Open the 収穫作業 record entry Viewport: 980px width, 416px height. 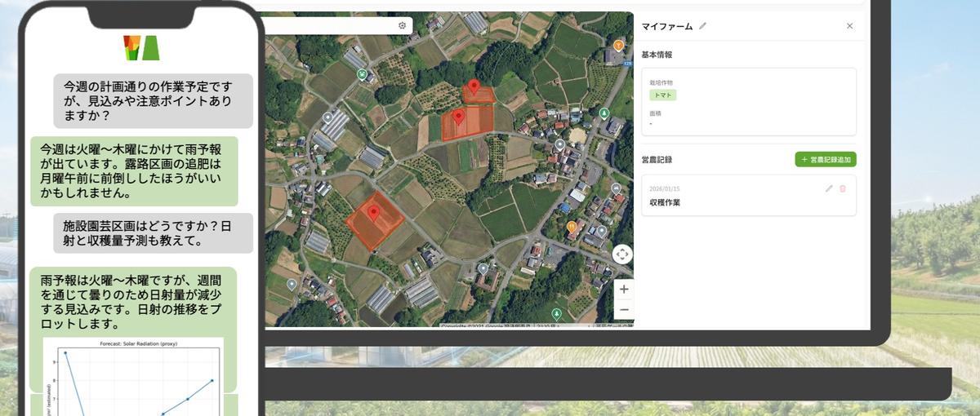(x=749, y=196)
